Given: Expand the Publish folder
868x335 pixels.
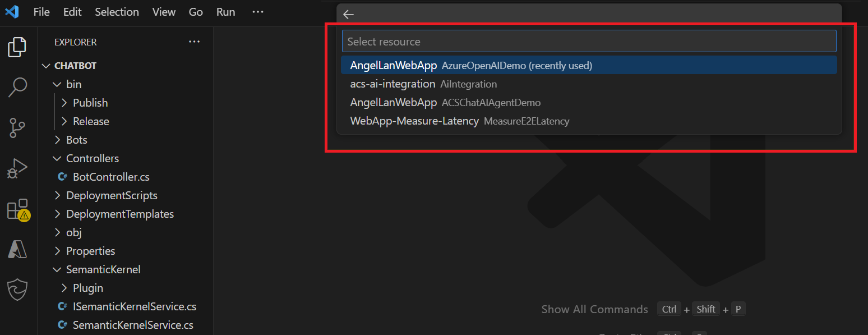Looking at the screenshot, I should 64,103.
